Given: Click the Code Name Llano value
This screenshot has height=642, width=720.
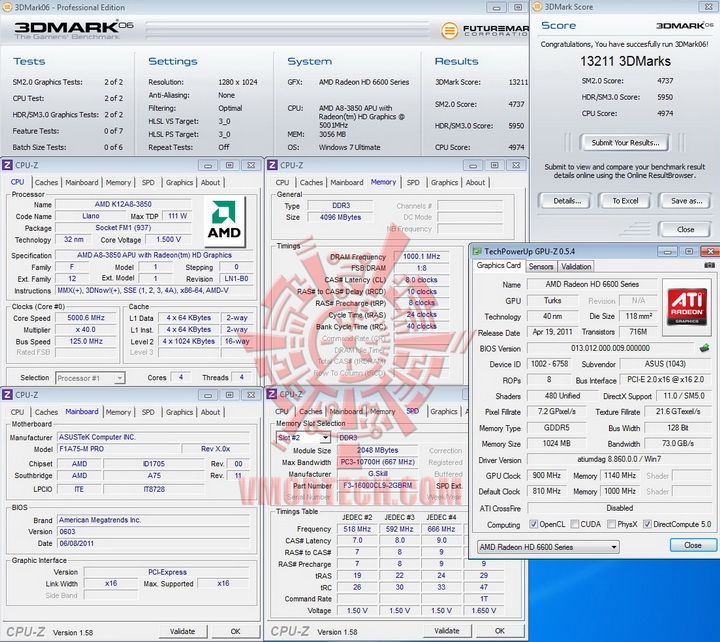Looking at the screenshot, I should pyautogui.click(x=90, y=216).
